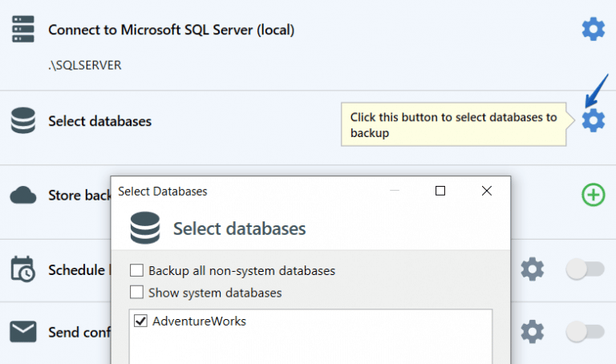The image size is (616, 364).
Task: Check Backup all non-system databases
Action: [137, 271]
